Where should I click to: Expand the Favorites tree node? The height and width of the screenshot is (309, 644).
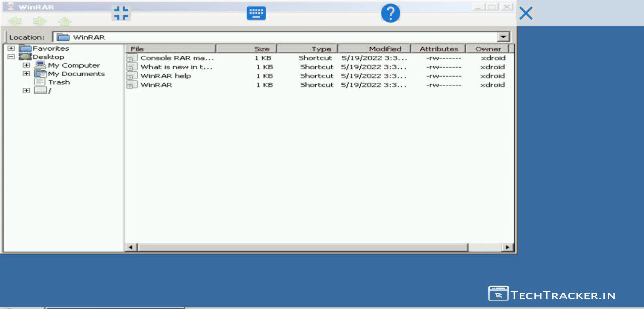tap(11, 48)
